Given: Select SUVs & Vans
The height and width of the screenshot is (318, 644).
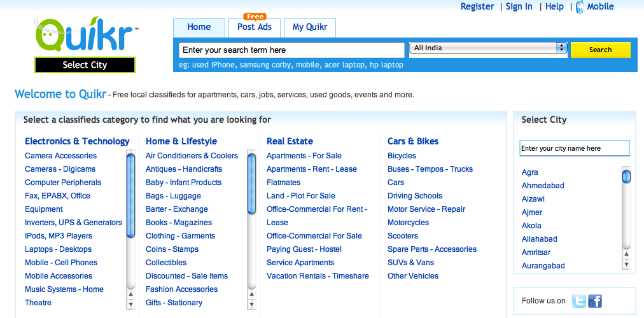Looking at the screenshot, I should (x=410, y=263).
